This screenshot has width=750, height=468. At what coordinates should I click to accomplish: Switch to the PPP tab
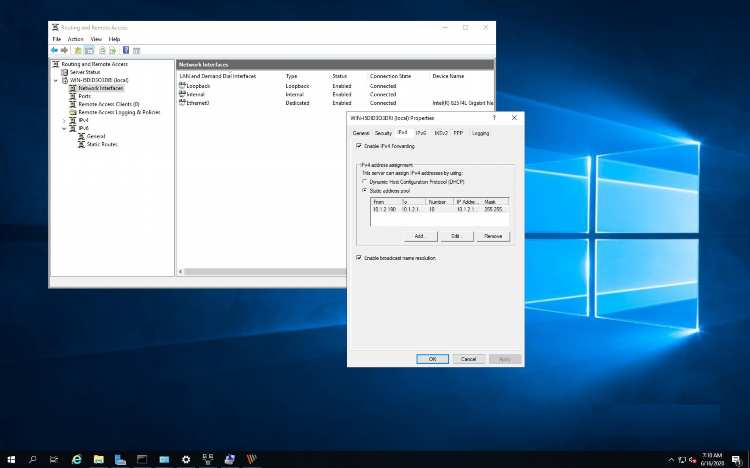tap(458, 133)
